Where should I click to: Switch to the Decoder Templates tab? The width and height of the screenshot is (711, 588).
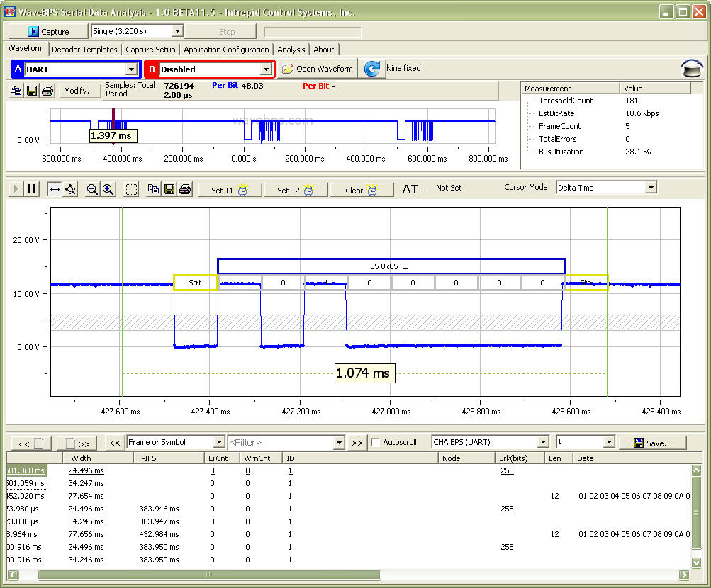pos(84,50)
